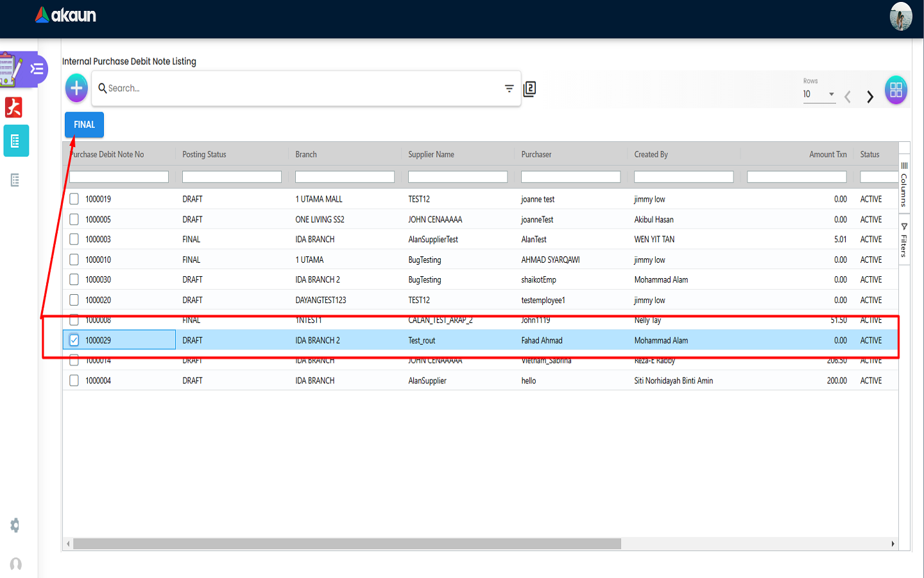Click the user avatar in top bar
The image size is (924, 578).
click(x=900, y=17)
